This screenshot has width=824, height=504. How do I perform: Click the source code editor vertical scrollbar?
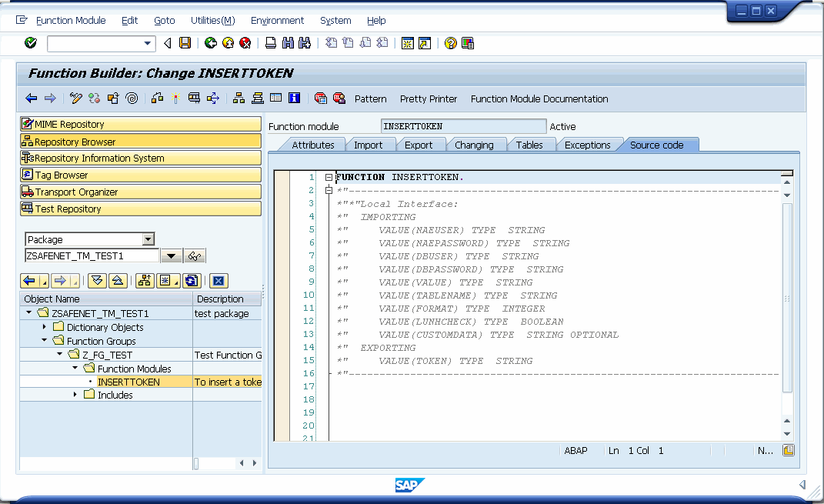pyautogui.click(x=787, y=298)
